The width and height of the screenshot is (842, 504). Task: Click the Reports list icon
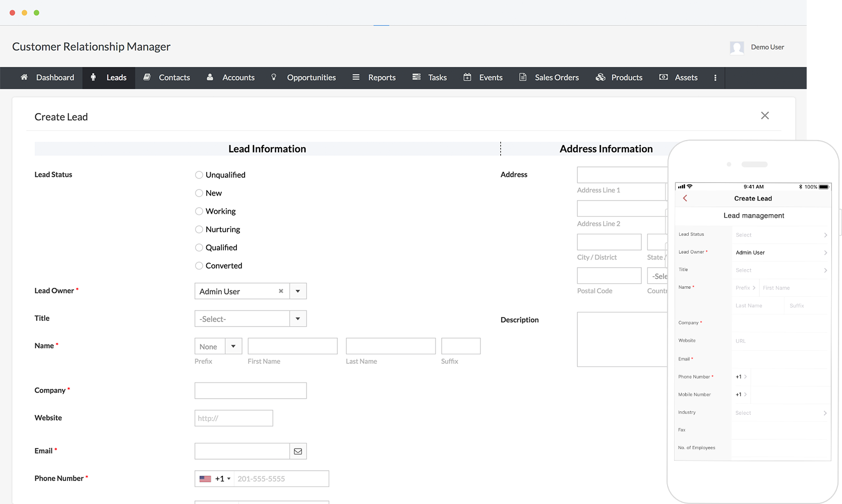click(356, 77)
